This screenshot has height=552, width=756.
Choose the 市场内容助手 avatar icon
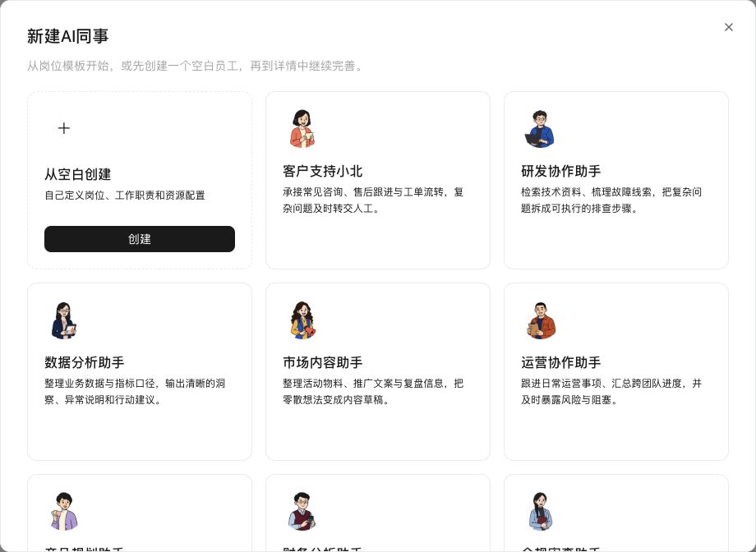point(302,320)
